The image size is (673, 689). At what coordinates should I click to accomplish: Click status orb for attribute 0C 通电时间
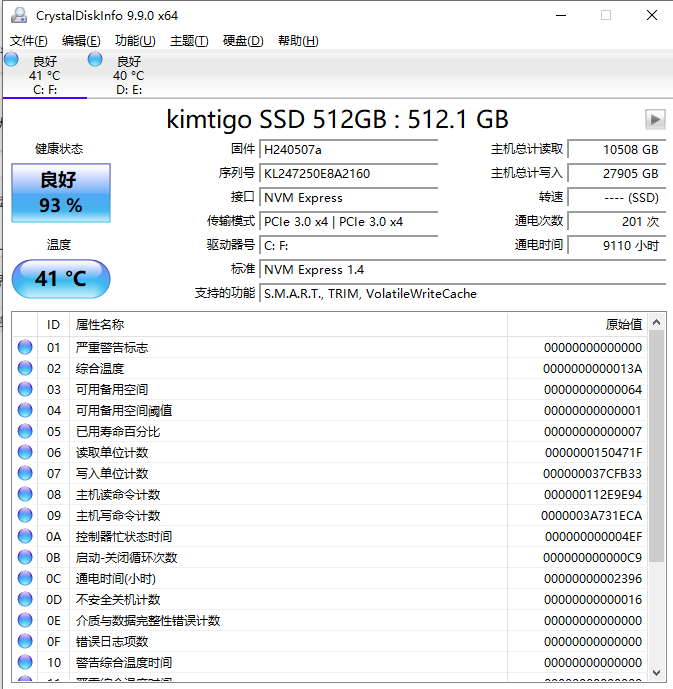click(25, 578)
